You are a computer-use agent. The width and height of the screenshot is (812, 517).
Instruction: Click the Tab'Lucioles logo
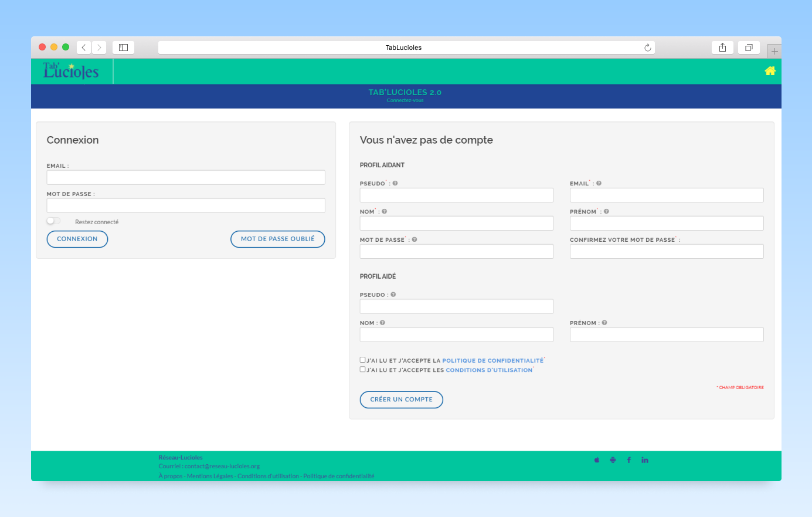(71, 71)
